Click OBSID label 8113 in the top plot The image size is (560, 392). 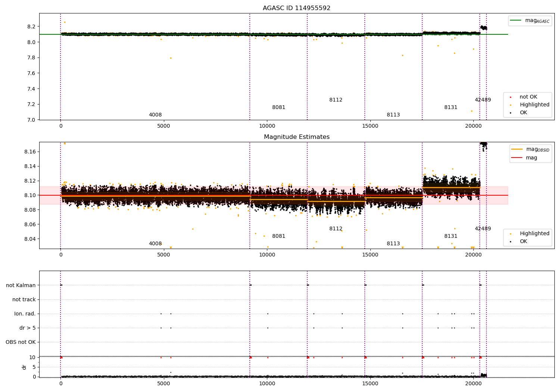pyautogui.click(x=393, y=115)
